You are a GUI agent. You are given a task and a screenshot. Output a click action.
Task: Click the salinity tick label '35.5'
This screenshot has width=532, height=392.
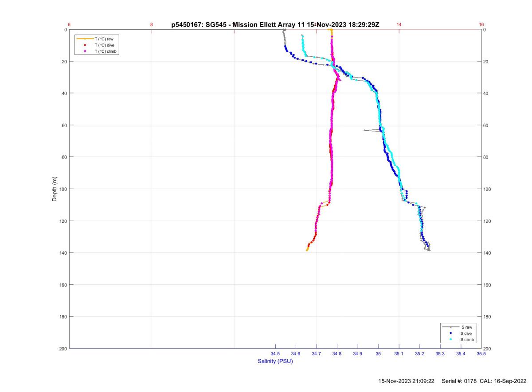[481, 354]
